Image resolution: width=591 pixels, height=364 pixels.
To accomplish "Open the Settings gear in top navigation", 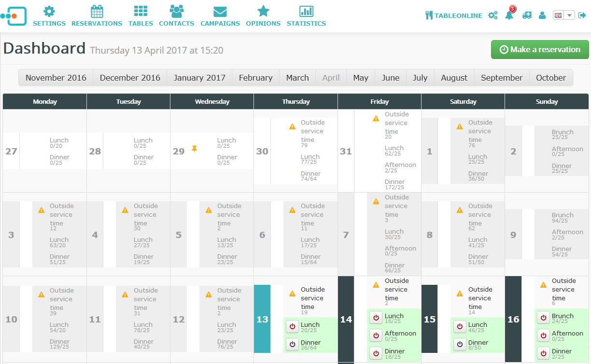I will pyautogui.click(x=49, y=16).
